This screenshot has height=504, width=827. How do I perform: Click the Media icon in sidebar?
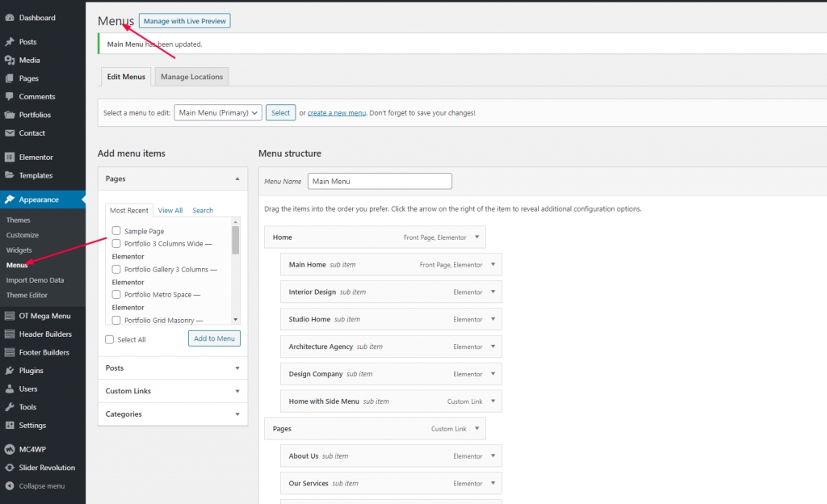point(10,60)
